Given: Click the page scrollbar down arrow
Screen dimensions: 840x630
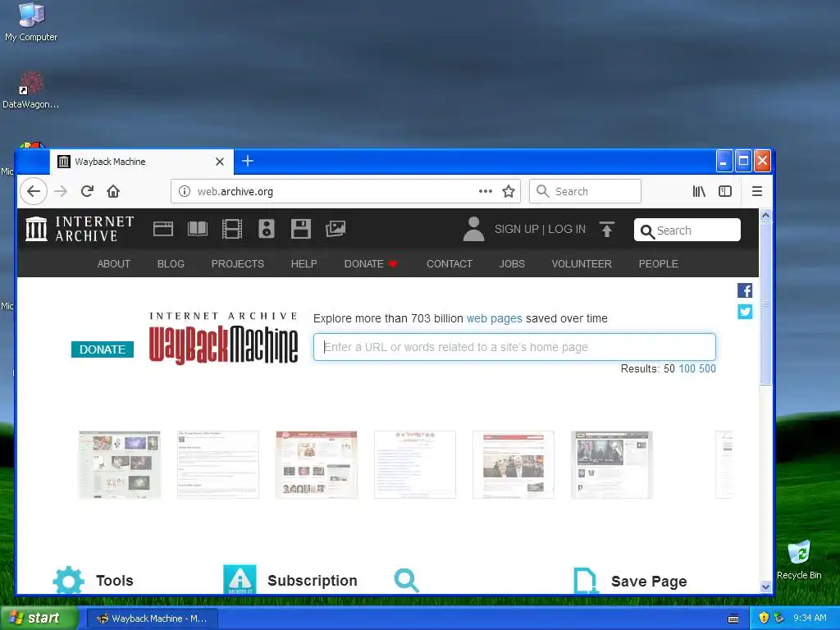Looking at the screenshot, I should (765, 587).
